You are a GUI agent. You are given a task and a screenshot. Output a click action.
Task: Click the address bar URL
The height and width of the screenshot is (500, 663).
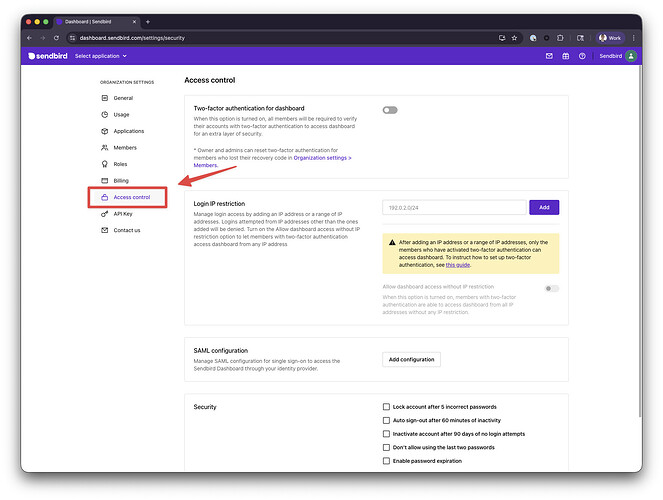[132, 38]
